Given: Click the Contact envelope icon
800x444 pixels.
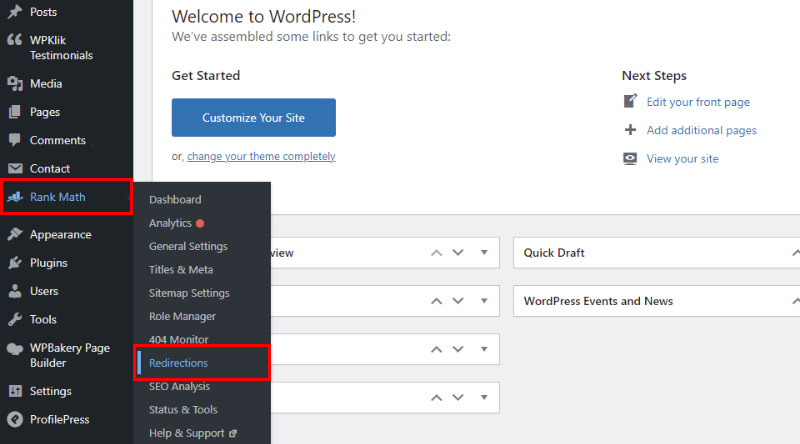Looking at the screenshot, I should click(15, 168).
